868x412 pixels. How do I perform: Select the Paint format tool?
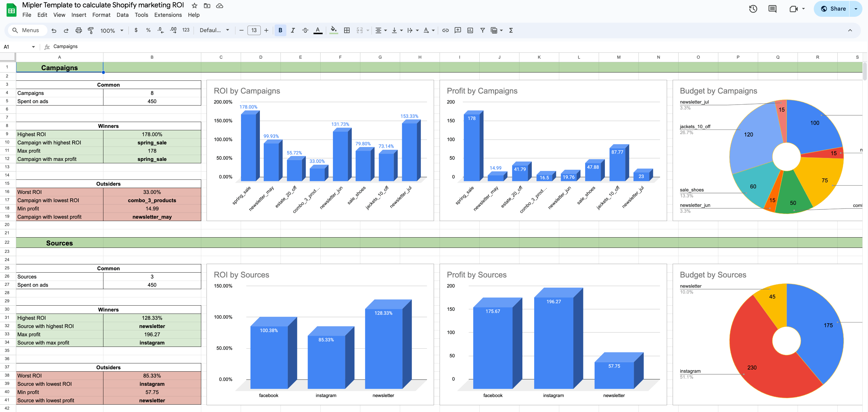(x=91, y=30)
